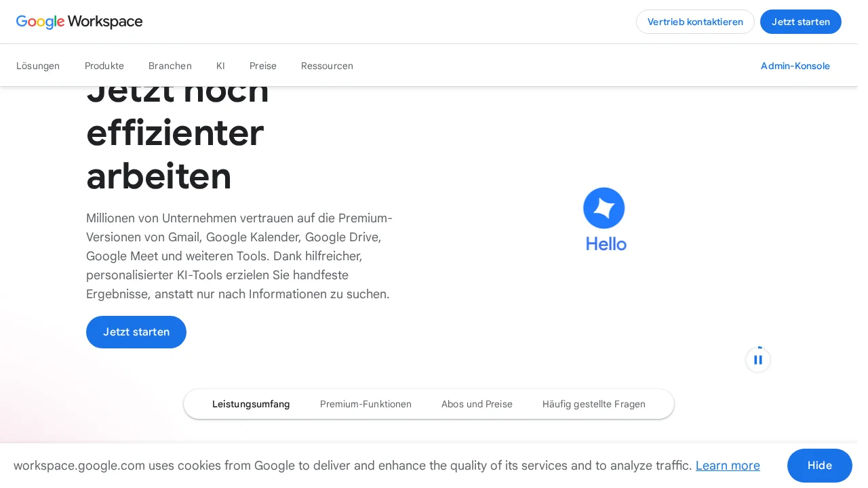Click the hero Jetzt starten button
This screenshot has height=488, width=868.
[136, 332]
